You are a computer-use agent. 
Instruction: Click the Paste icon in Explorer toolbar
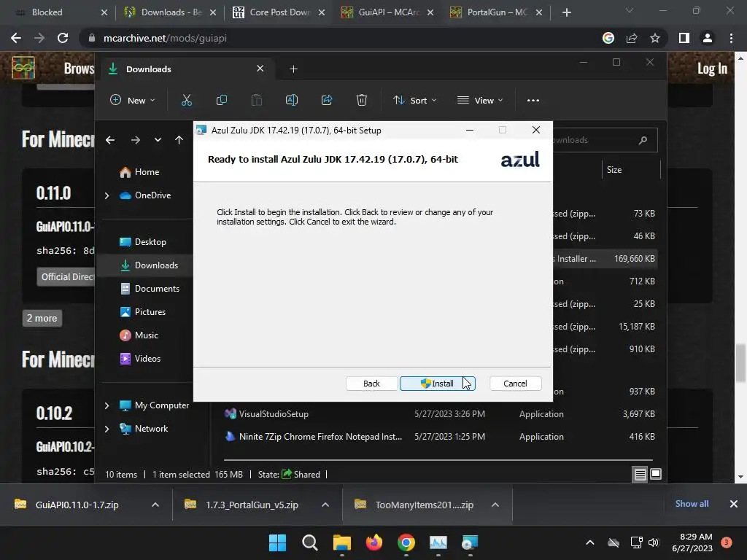click(256, 100)
